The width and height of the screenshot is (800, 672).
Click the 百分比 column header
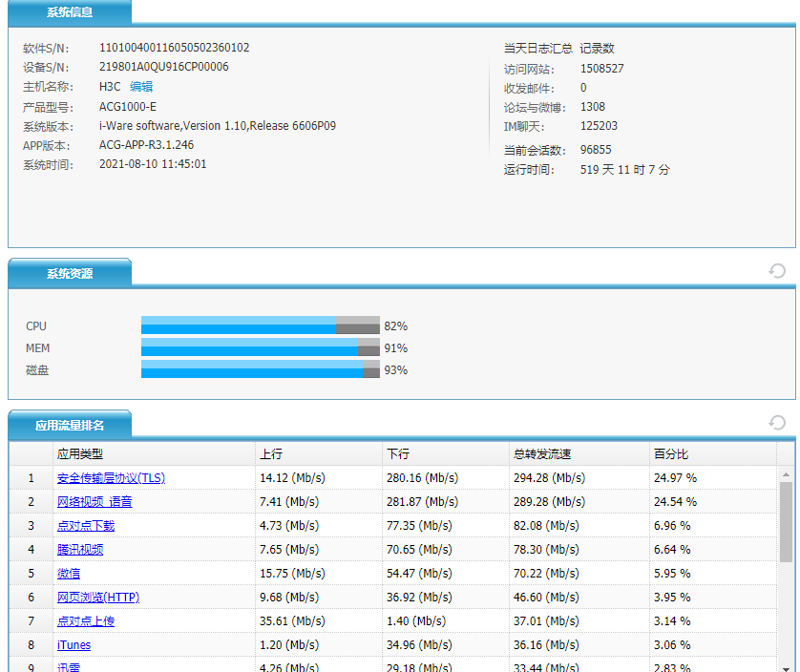[713, 454]
